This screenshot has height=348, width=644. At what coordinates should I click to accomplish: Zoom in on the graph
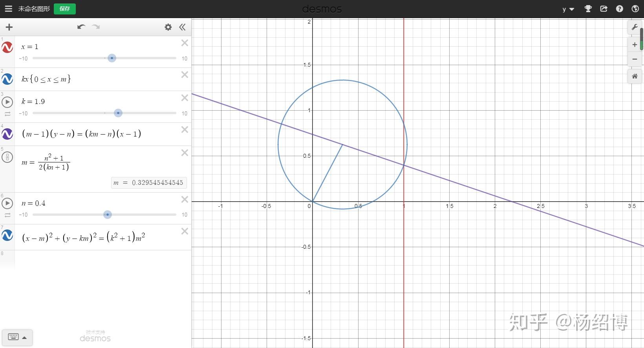[635, 45]
